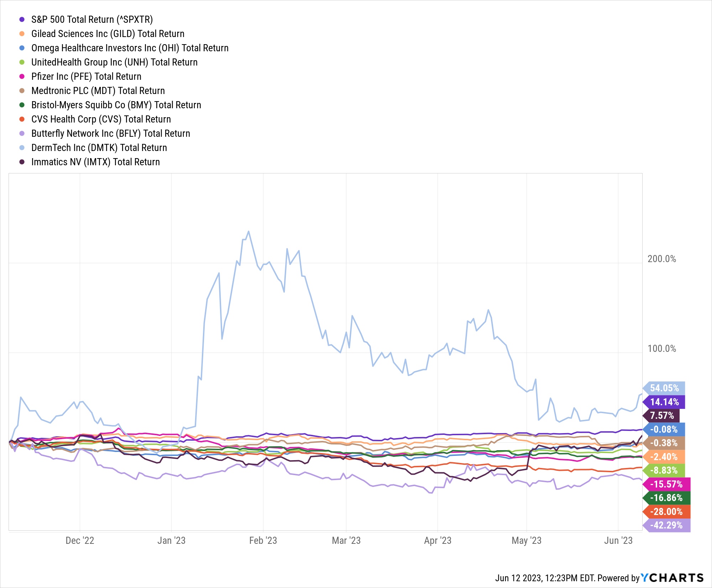Image resolution: width=712 pixels, height=588 pixels.
Task: Click the -0.08% Omega Healthcare value tag
Action: (x=664, y=430)
